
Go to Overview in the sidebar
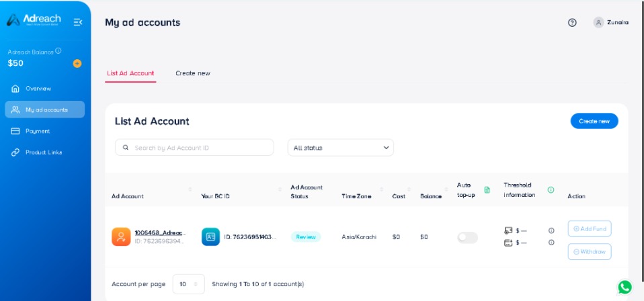pyautogui.click(x=38, y=89)
